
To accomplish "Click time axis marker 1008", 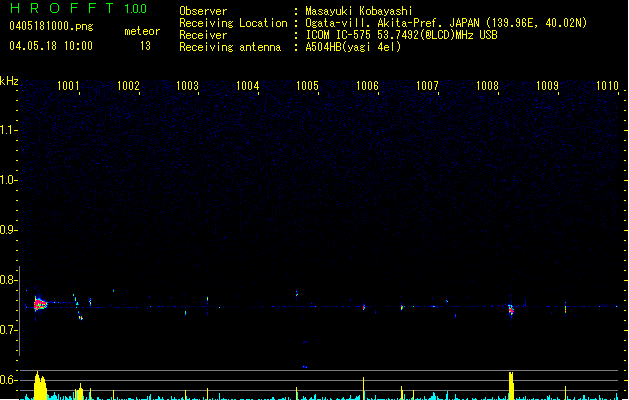I will pos(487,85).
